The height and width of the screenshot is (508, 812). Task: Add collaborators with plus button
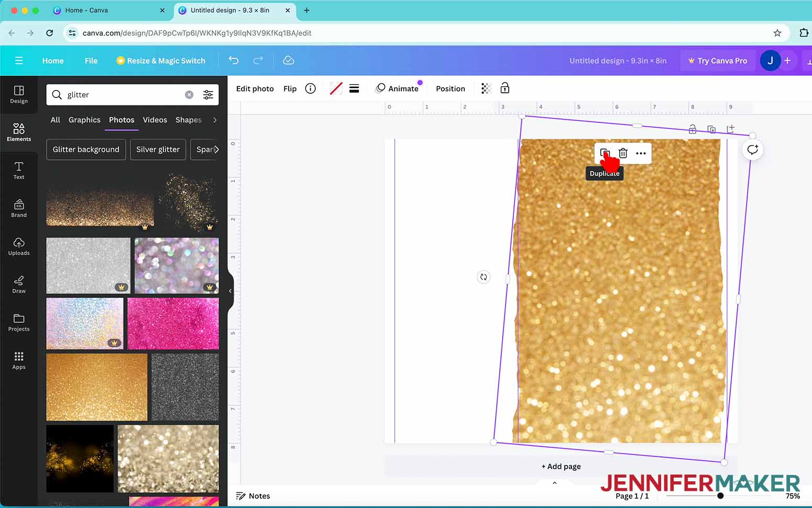[787, 61]
